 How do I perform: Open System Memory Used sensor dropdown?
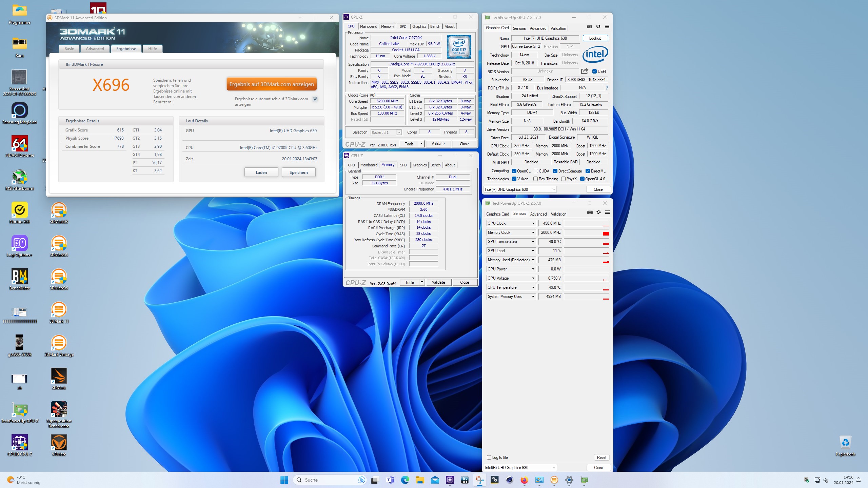click(533, 297)
